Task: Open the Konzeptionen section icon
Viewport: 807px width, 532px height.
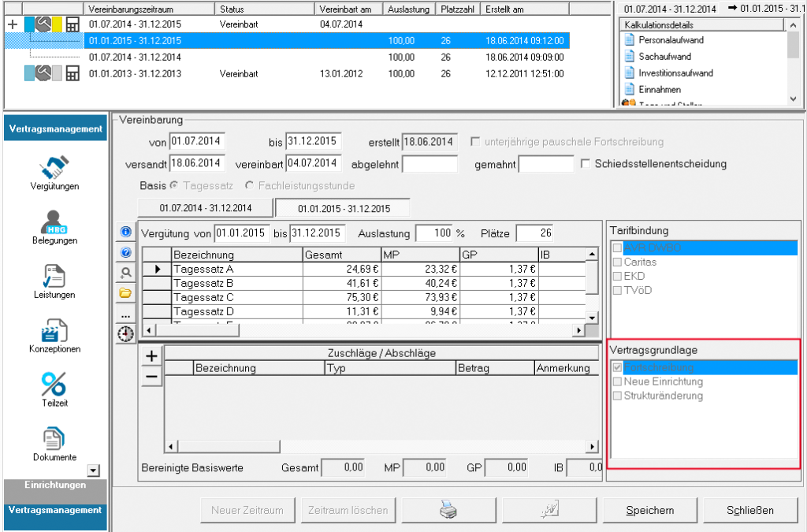Action: tap(54, 332)
